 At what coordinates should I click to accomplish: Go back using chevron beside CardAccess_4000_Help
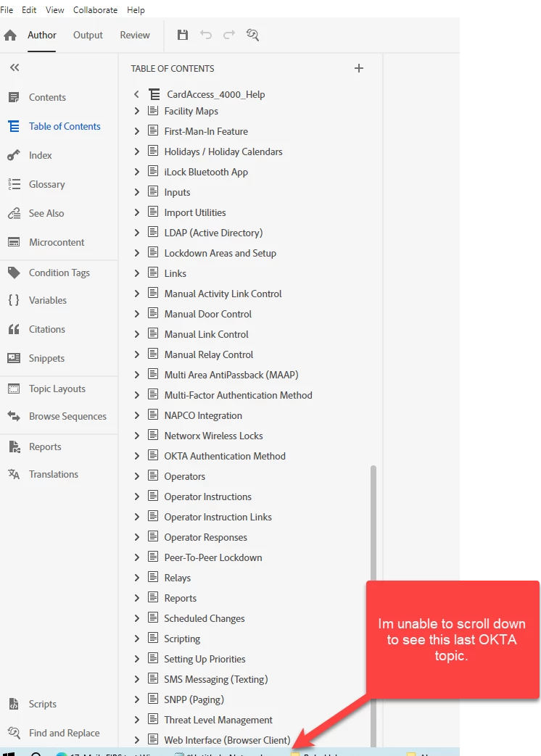[x=136, y=94]
